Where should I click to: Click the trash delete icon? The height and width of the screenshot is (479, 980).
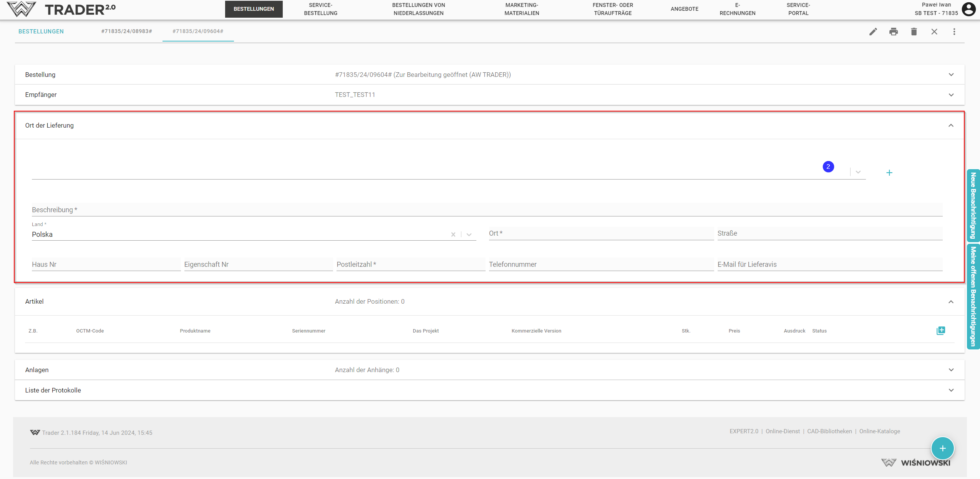click(914, 32)
